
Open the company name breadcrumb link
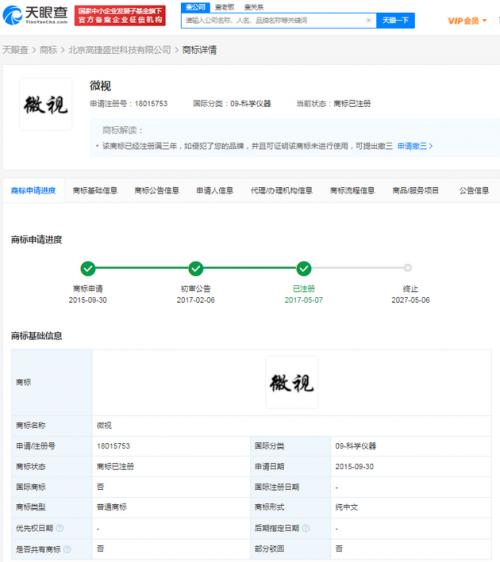click(120, 50)
